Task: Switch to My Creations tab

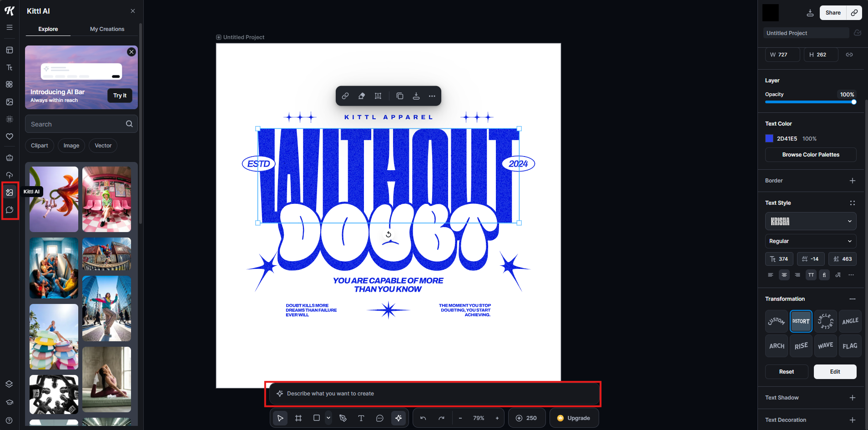Action: coord(107,29)
